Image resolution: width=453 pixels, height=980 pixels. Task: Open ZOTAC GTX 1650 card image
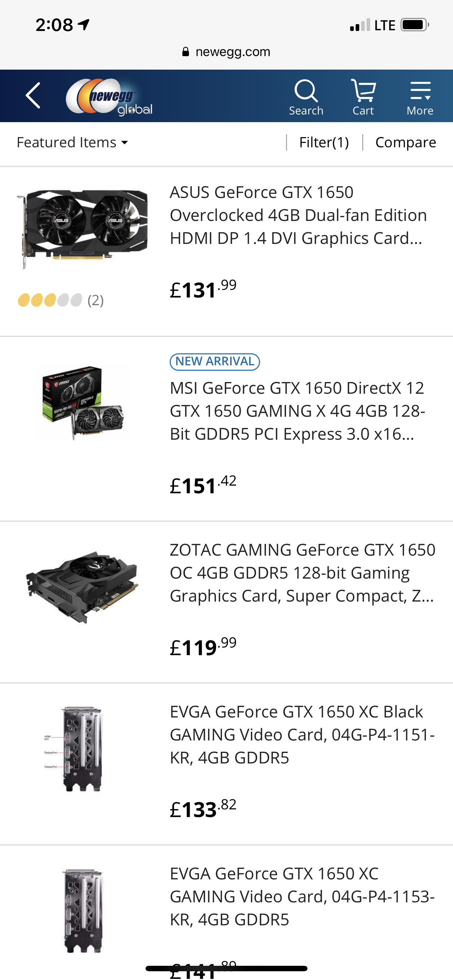pyautogui.click(x=82, y=586)
